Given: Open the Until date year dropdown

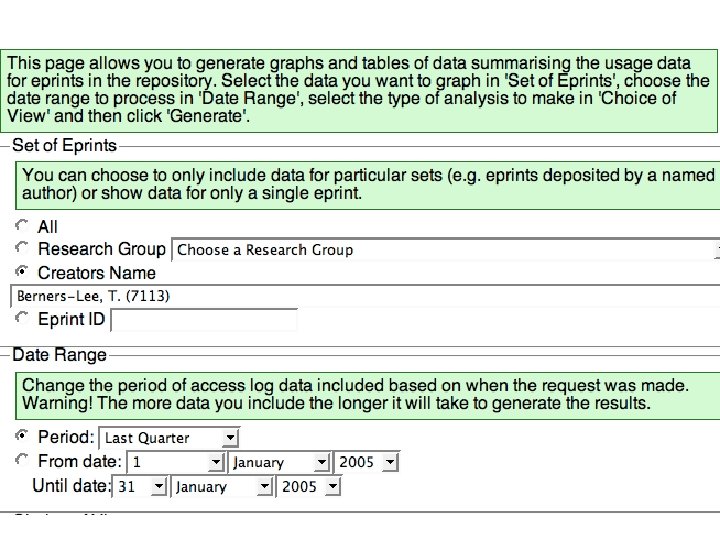Looking at the screenshot, I should coord(310,487).
